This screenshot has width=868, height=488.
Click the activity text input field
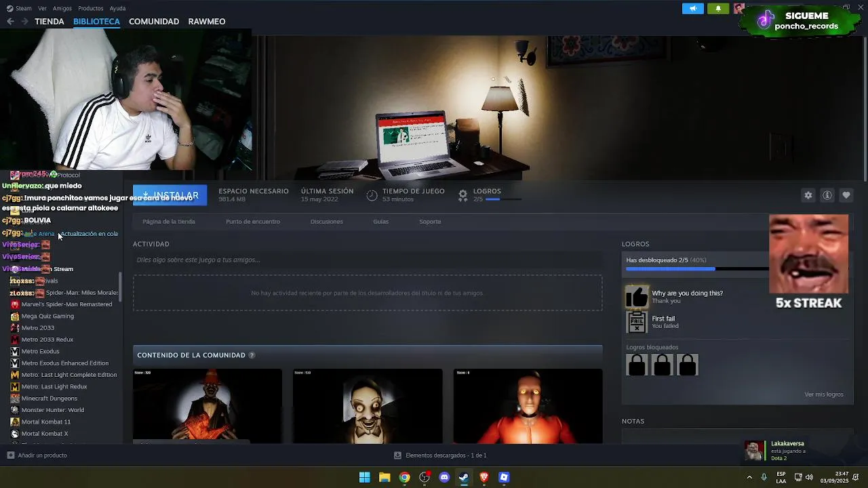tap(368, 260)
